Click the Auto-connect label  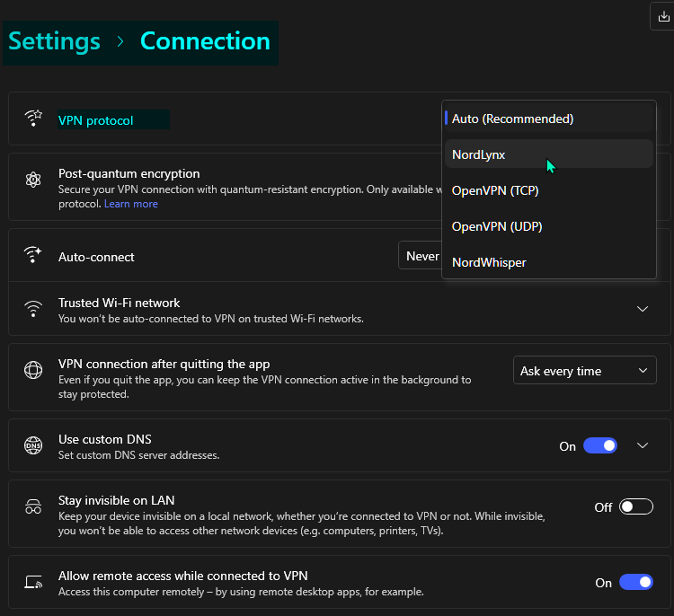point(96,257)
